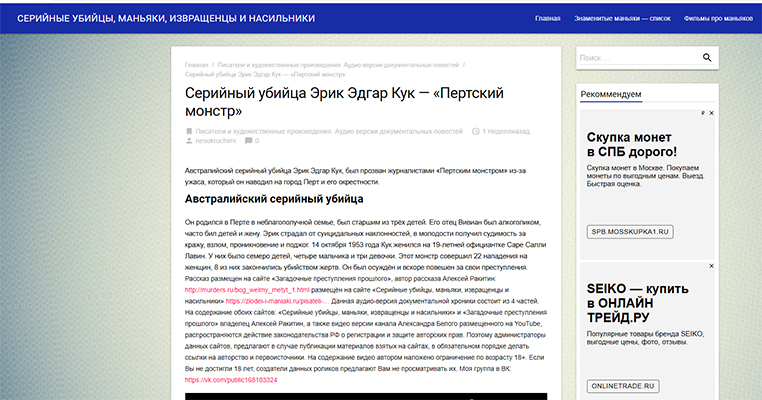The height and width of the screenshot is (400, 762).
Task: Click the ONLINETRADE.RU button
Action: pyautogui.click(x=623, y=386)
